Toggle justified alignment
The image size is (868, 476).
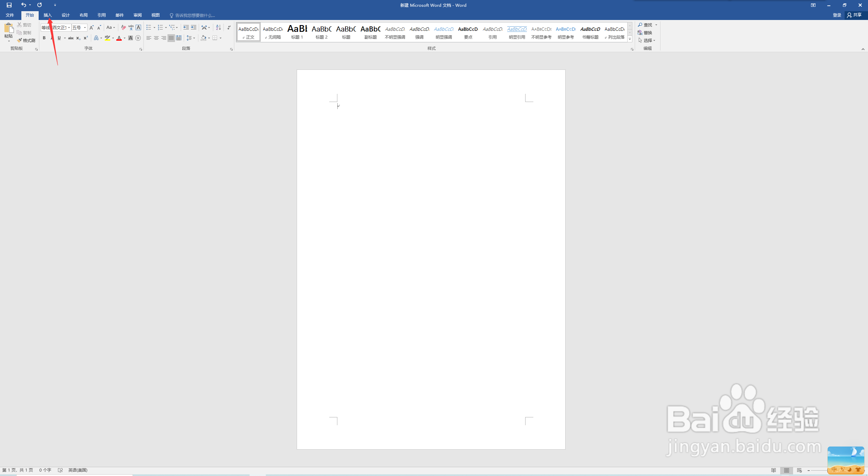(171, 38)
